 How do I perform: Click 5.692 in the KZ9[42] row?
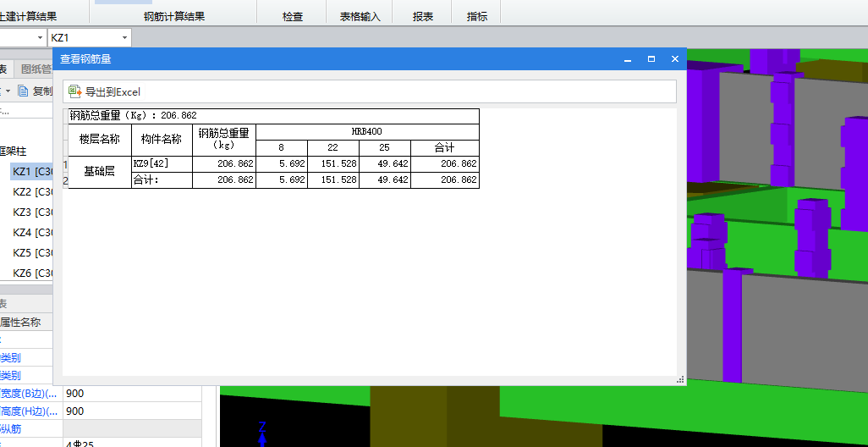click(x=281, y=164)
